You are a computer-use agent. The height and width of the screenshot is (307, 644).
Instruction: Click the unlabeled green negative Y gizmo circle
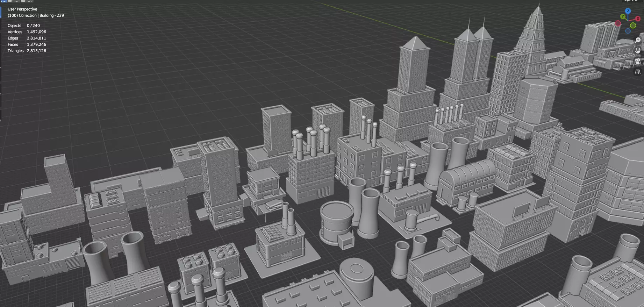click(633, 26)
